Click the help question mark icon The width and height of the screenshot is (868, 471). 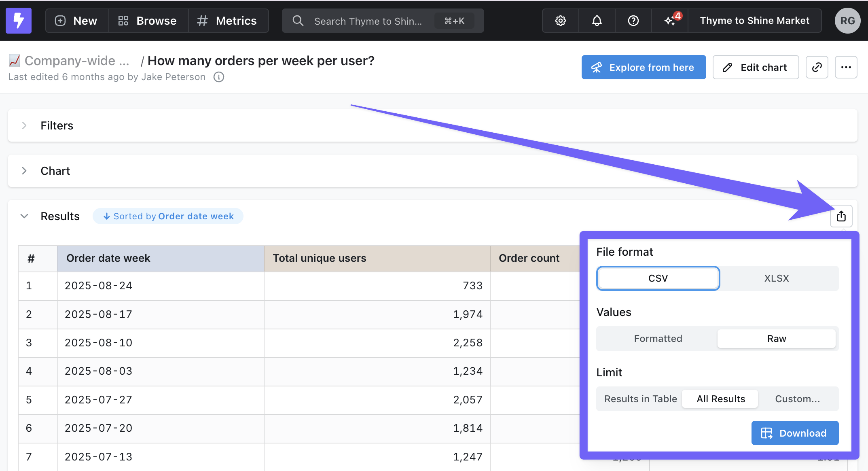pyautogui.click(x=633, y=21)
